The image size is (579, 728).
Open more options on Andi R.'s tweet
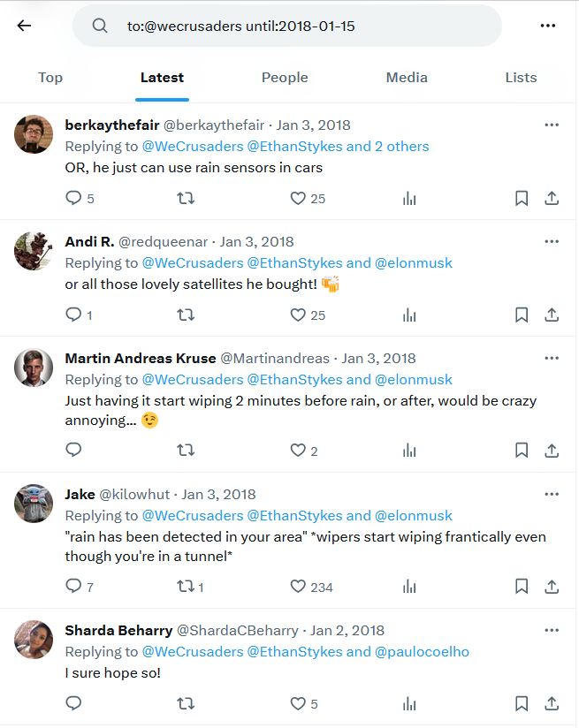[x=552, y=241]
